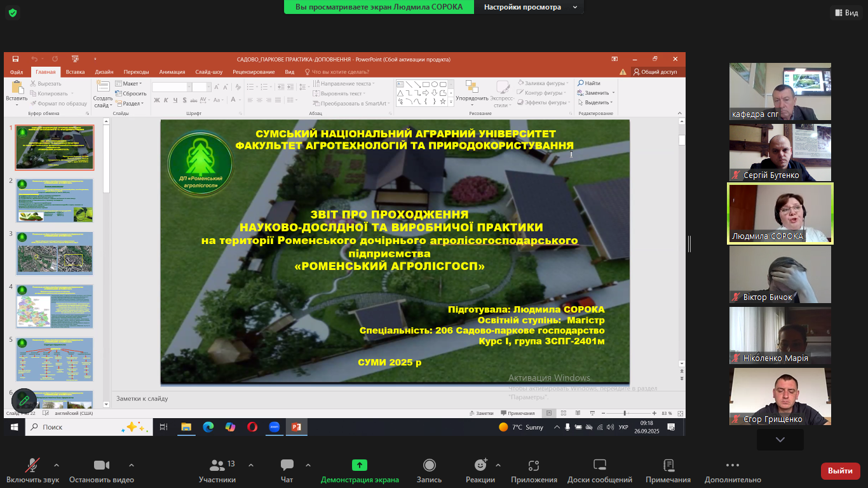Screen dimensions: 868x488
Task: Select slide 3 thumbnail
Action: tap(55, 253)
